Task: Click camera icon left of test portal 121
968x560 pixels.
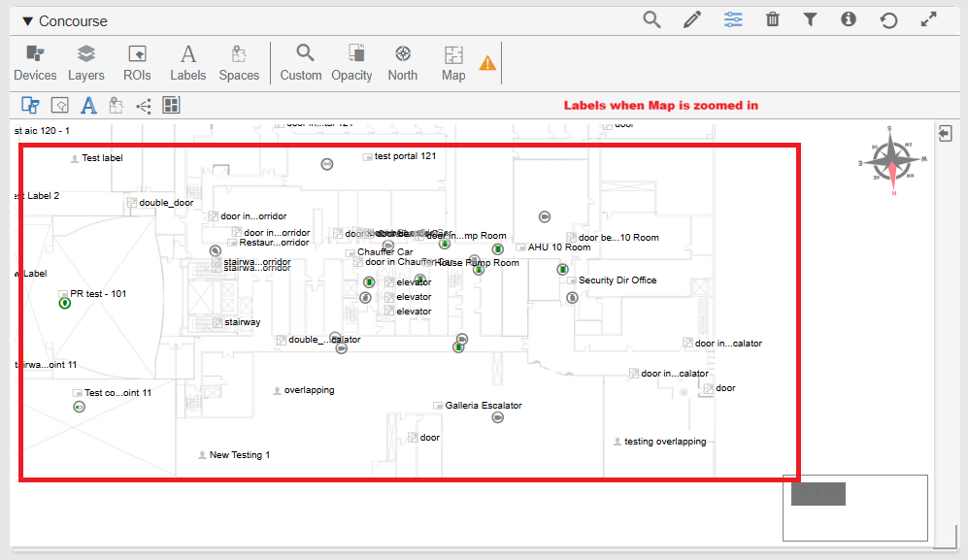Action: 327,164
